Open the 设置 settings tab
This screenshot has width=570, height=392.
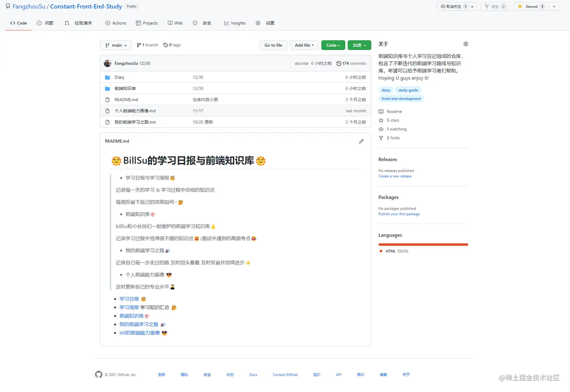click(265, 23)
